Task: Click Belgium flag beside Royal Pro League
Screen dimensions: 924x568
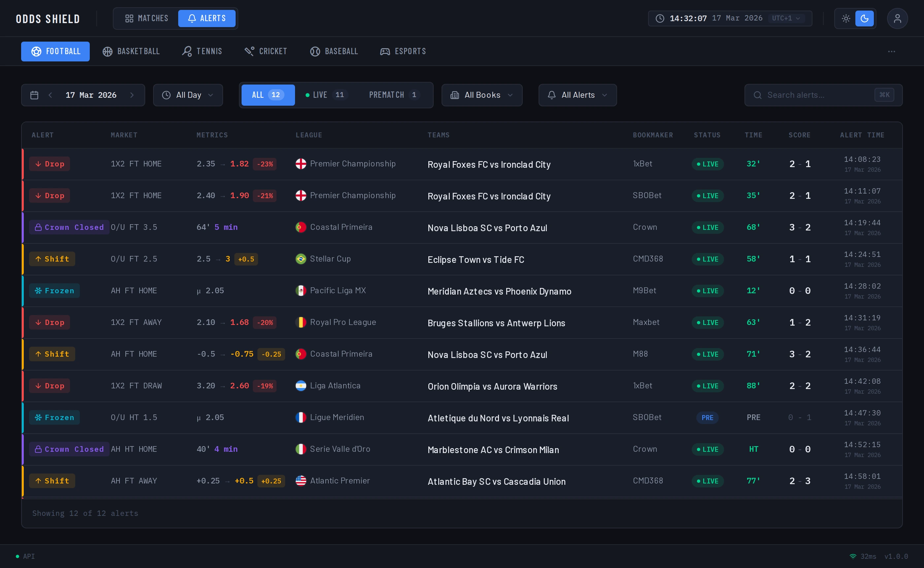Action: 301,322
